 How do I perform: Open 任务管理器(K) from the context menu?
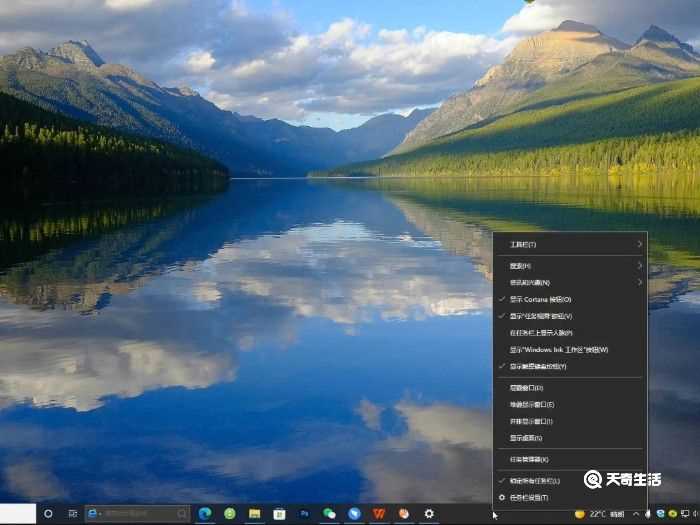[529, 459]
